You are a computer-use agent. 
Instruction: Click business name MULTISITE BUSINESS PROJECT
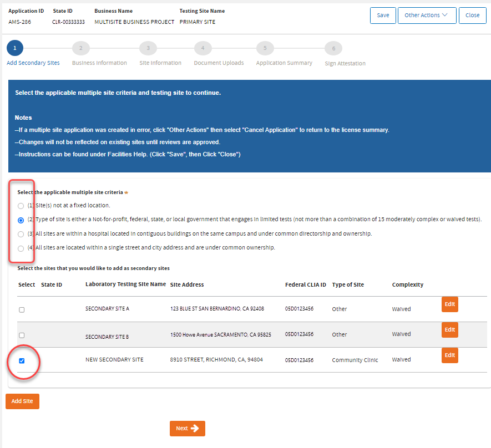pos(134,22)
